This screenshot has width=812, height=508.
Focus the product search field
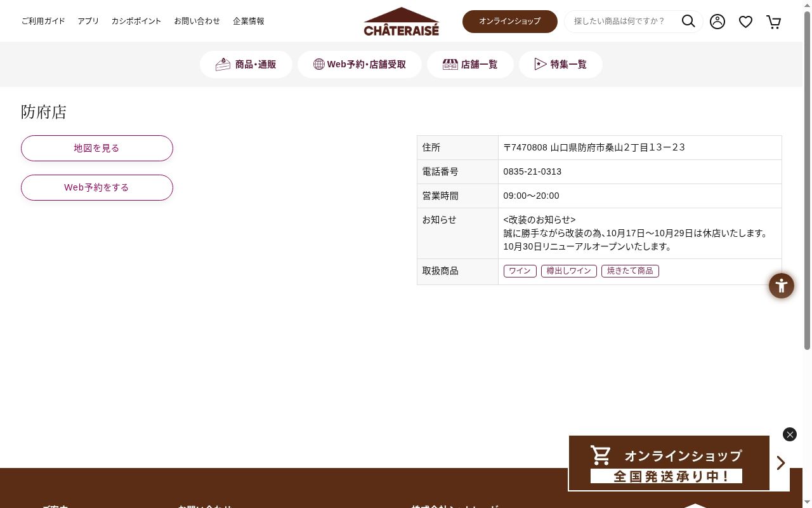623,21
